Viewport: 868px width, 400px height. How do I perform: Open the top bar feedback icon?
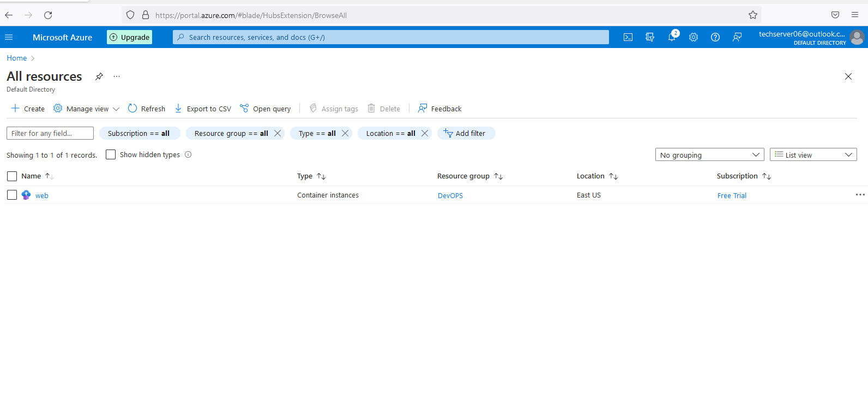[x=737, y=37]
